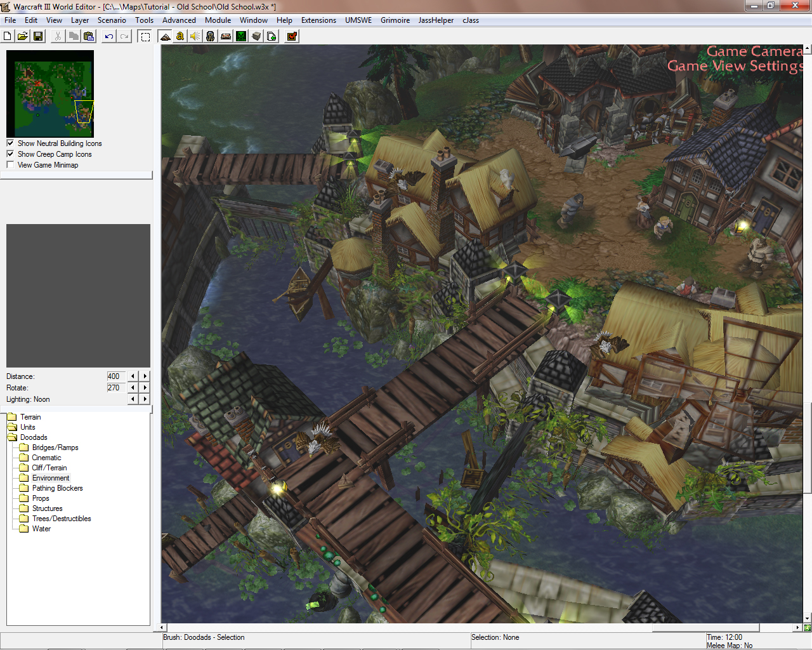
Task: Select the Cliff/Terrain doodad category
Action: [49, 468]
